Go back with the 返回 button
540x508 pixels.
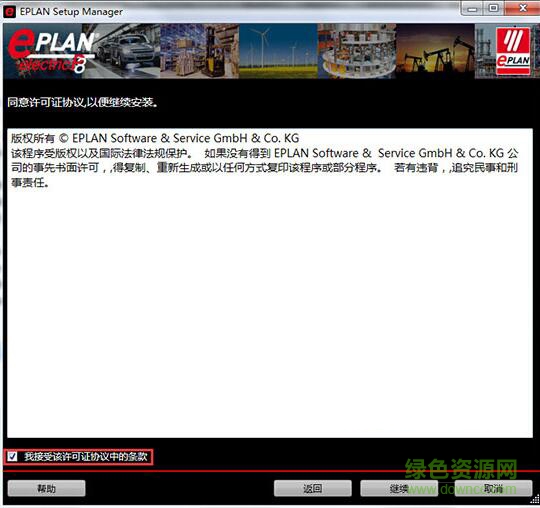coord(313,488)
